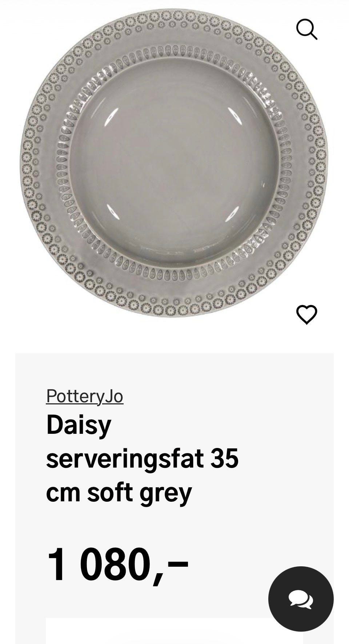Toggle the wishlist heart outline
The width and height of the screenshot is (349, 644).
(x=307, y=314)
